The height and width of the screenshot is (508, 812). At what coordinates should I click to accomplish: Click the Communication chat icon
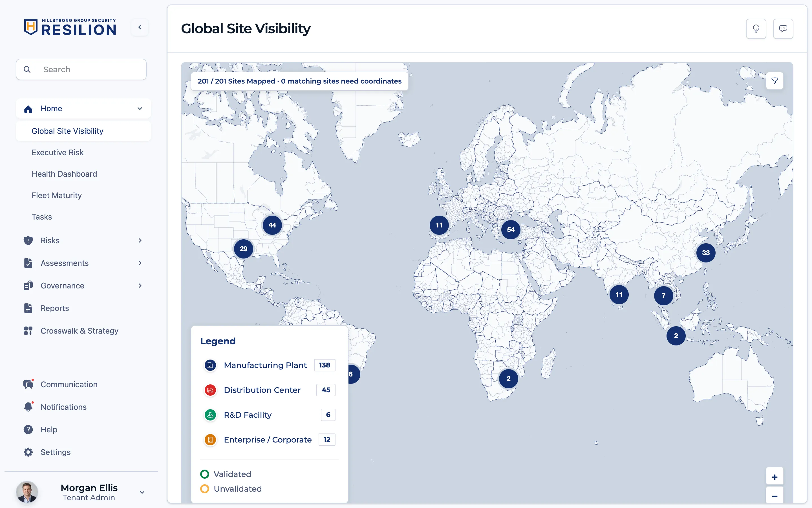point(28,384)
